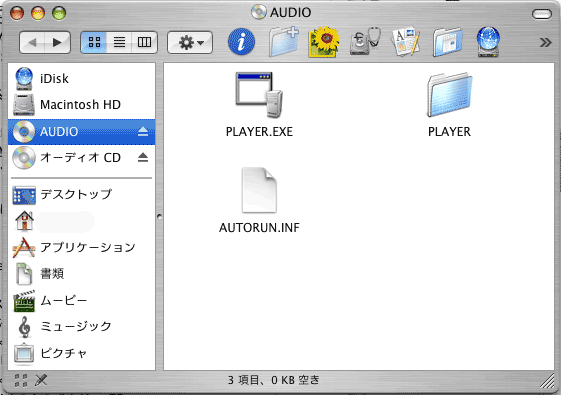
Task: Eject the AUDIO disc
Action: [143, 132]
